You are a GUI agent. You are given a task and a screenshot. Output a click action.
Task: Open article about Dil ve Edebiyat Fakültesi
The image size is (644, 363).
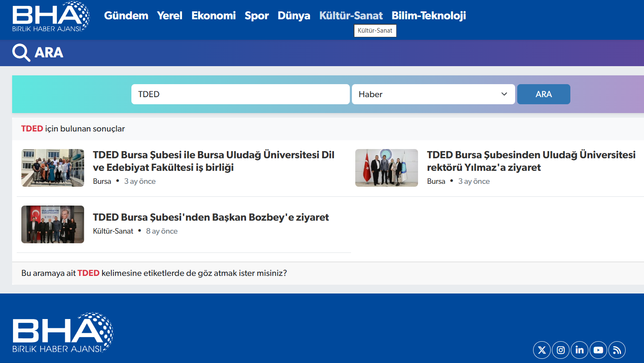(213, 161)
